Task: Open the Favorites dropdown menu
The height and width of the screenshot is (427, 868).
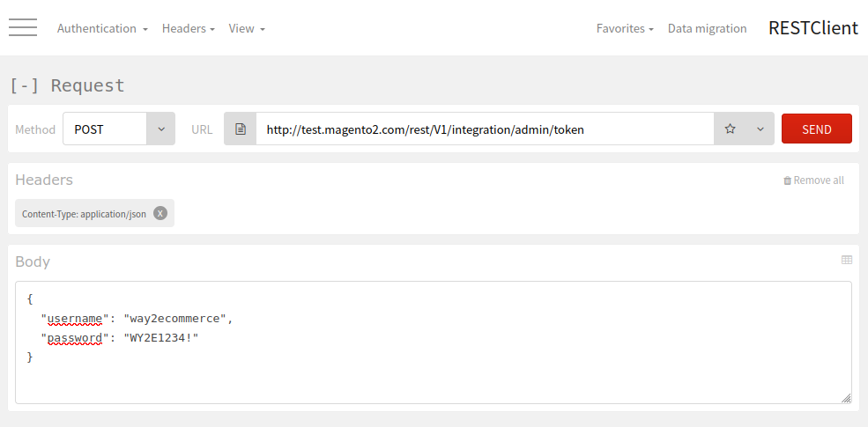Action: 625,28
